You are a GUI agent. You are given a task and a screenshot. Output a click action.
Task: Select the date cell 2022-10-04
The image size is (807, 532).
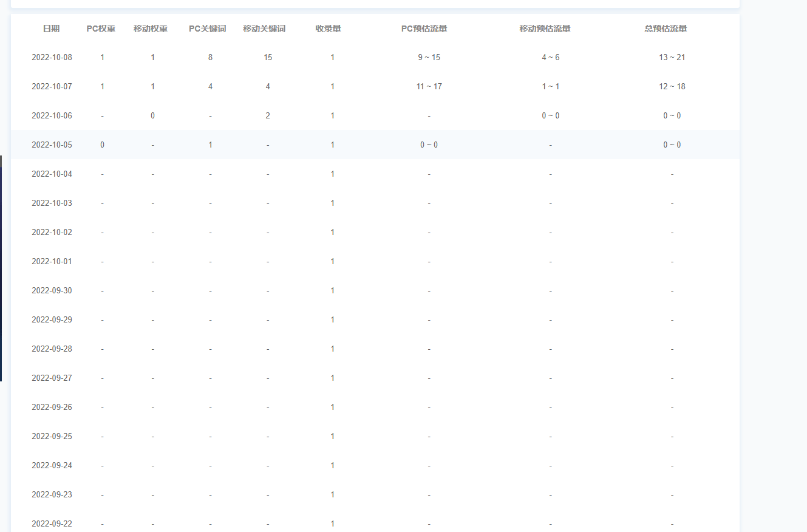pos(52,174)
